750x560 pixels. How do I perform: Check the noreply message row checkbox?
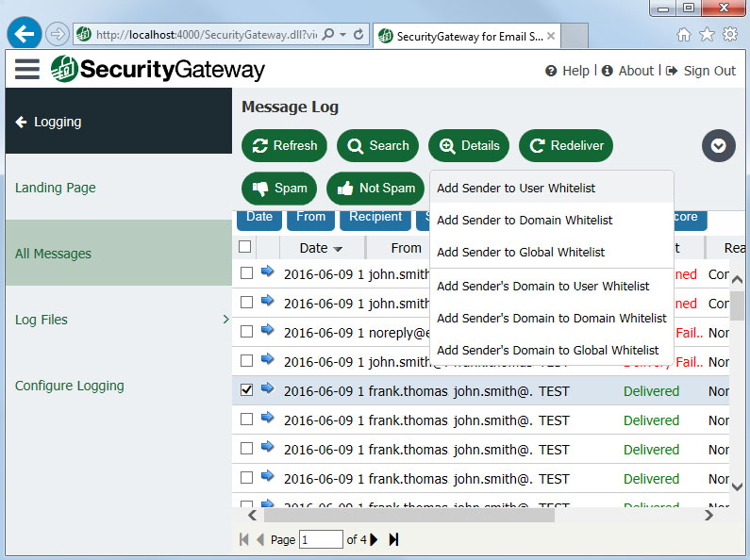click(x=247, y=331)
